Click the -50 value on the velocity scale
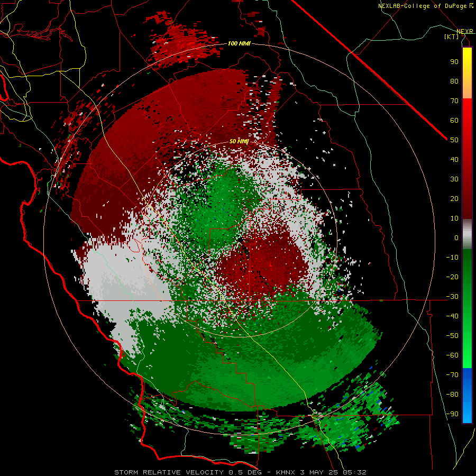Viewport: 476px width, 476px height. coord(452,336)
